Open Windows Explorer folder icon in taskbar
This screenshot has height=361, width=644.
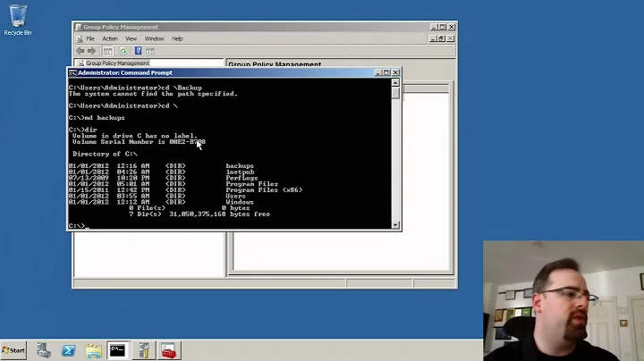point(94,350)
